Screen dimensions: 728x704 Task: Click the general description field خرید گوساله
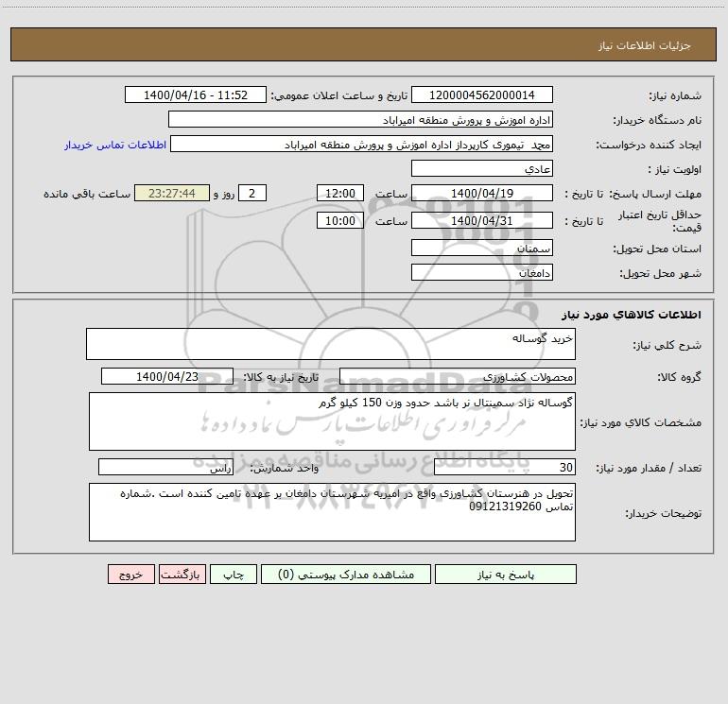(331, 344)
